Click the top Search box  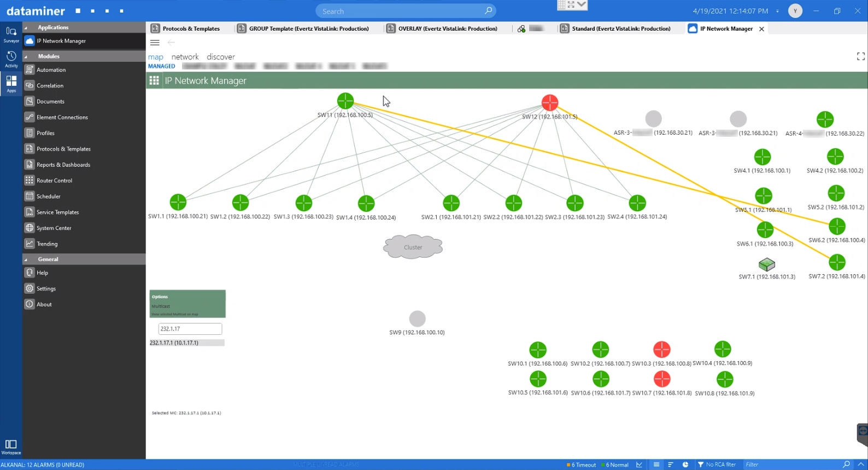pyautogui.click(x=406, y=11)
